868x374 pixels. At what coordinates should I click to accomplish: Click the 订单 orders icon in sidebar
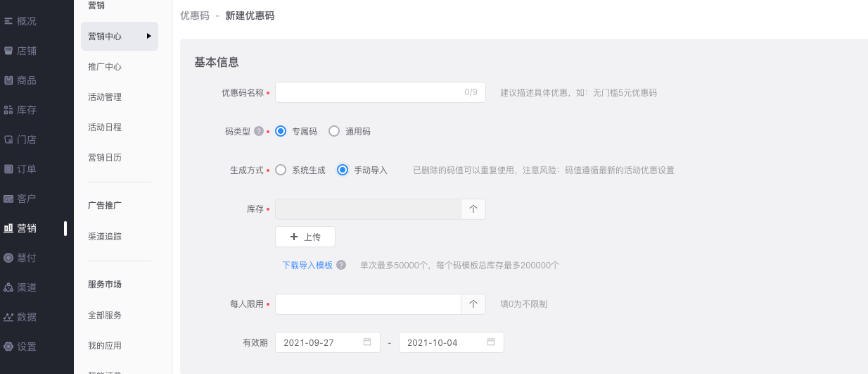click(x=8, y=169)
